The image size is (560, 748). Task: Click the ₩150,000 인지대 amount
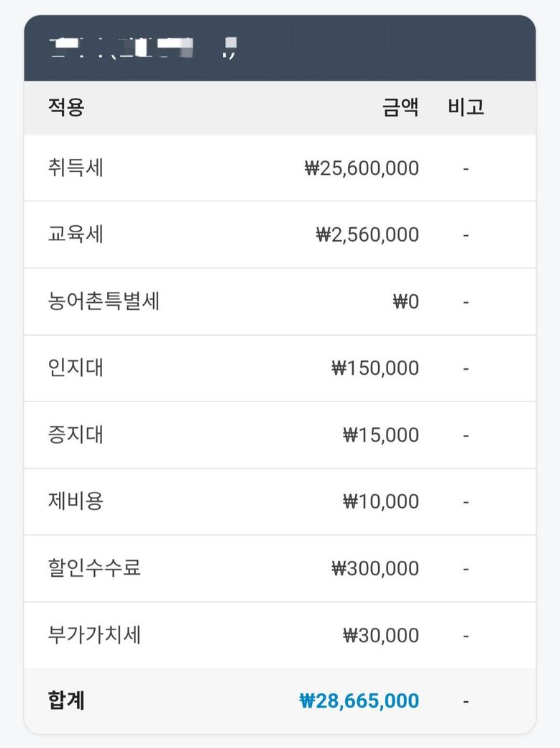coord(375,368)
